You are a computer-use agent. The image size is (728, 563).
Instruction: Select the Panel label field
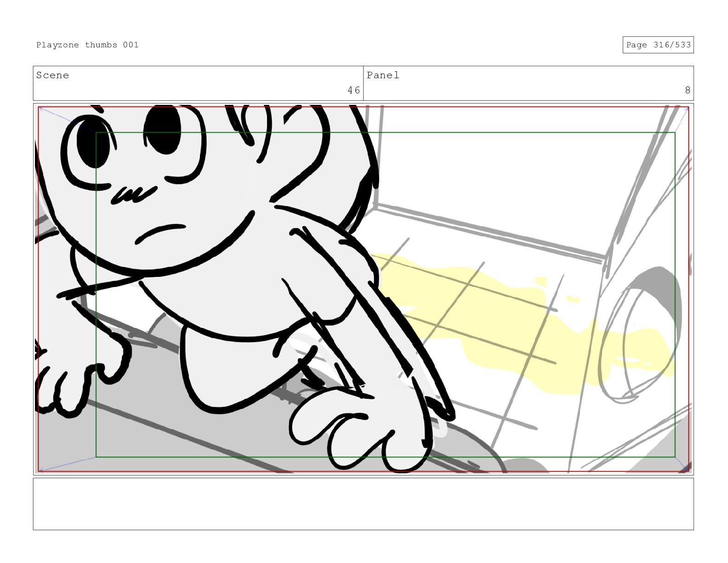[x=383, y=75]
